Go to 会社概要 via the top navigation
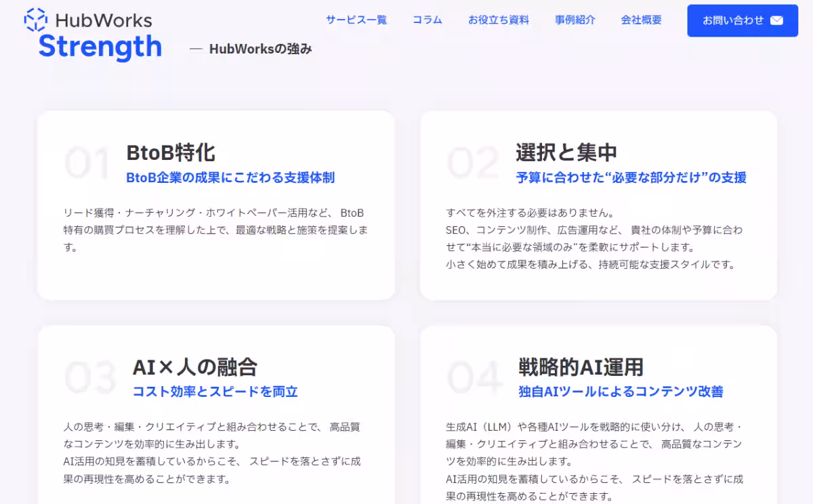 pos(640,20)
